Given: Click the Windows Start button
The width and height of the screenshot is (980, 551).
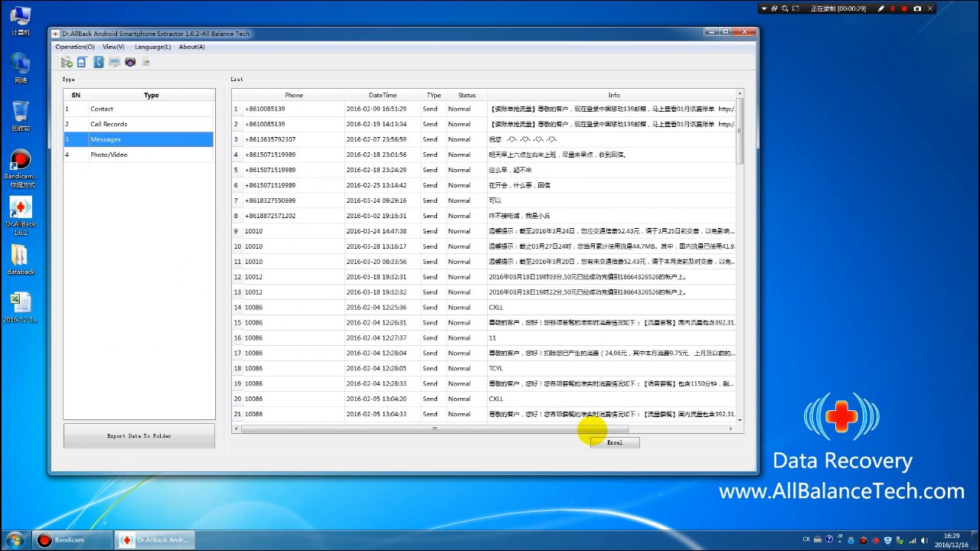Looking at the screenshot, I should pos(15,540).
